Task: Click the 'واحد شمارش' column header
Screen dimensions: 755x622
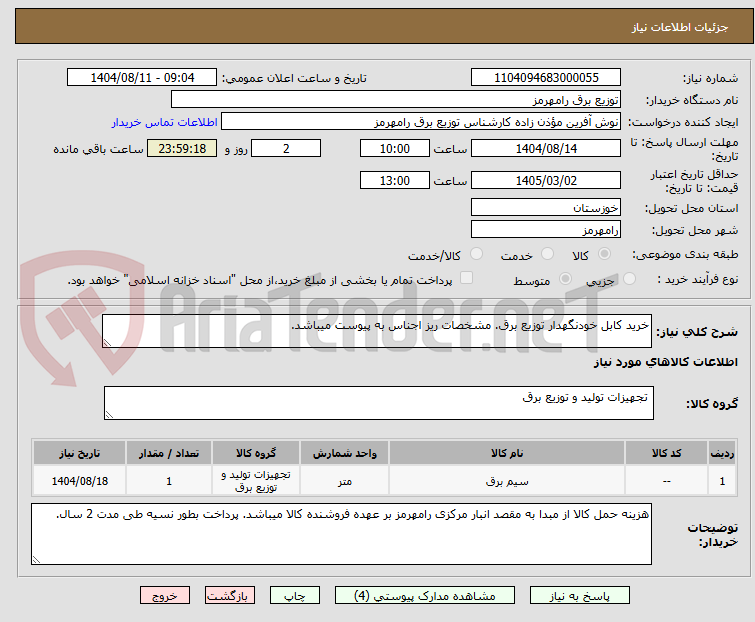Action: point(345,453)
